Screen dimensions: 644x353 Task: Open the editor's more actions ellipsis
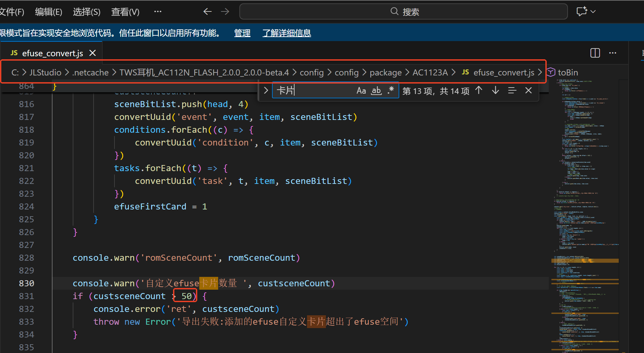click(x=613, y=53)
